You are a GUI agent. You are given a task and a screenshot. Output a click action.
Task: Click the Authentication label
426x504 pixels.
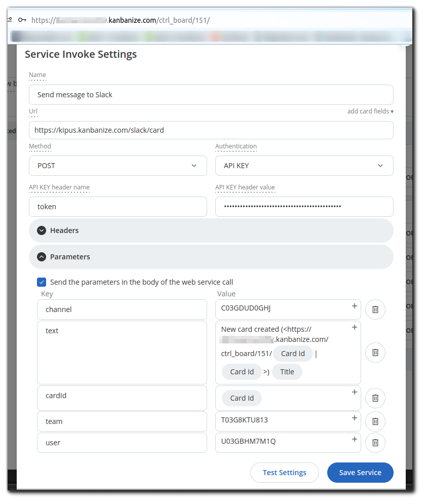(x=236, y=146)
